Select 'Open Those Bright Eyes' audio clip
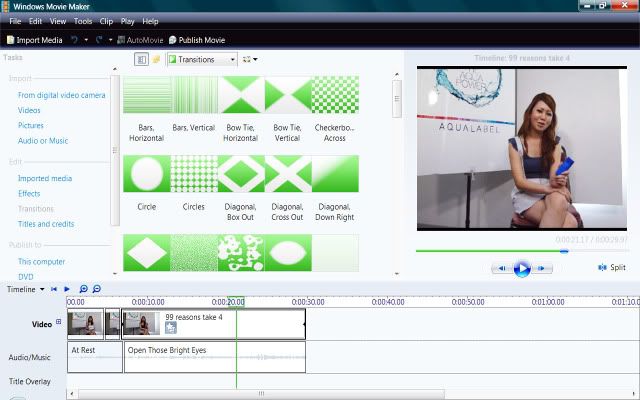Image resolution: width=640 pixels, height=400 pixels. [215, 357]
